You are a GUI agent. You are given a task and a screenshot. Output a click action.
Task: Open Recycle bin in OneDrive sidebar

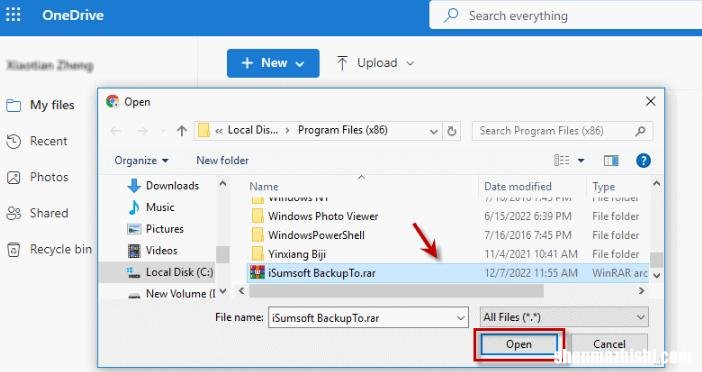pyautogui.click(x=61, y=249)
